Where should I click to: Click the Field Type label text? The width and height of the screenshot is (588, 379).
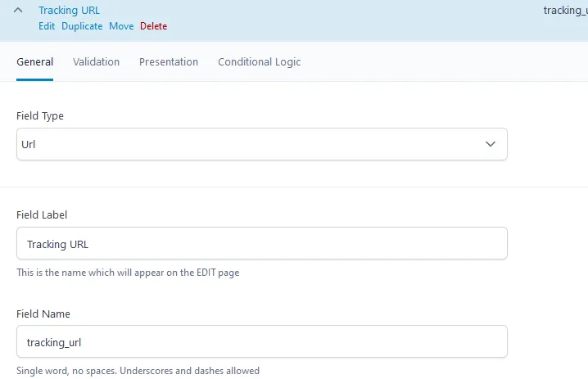tap(40, 116)
